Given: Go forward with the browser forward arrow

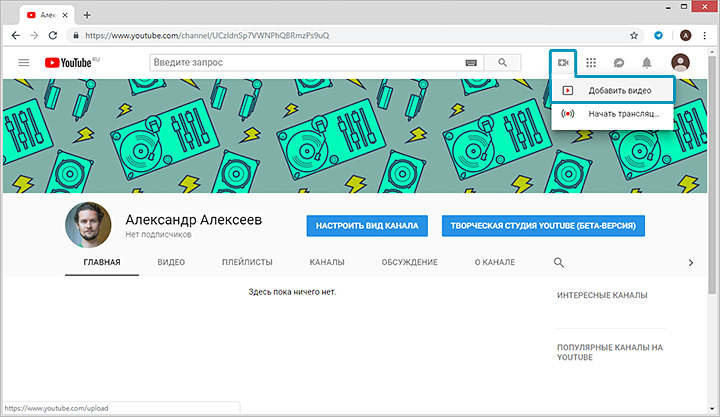Looking at the screenshot, I should [x=34, y=35].
